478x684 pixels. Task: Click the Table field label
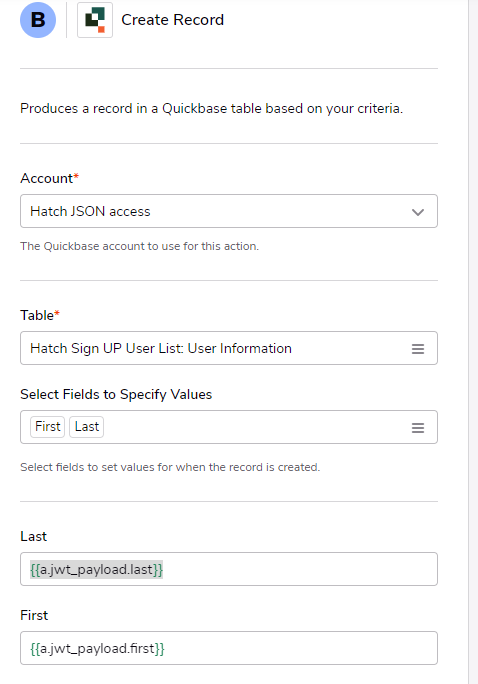point(37,315)
